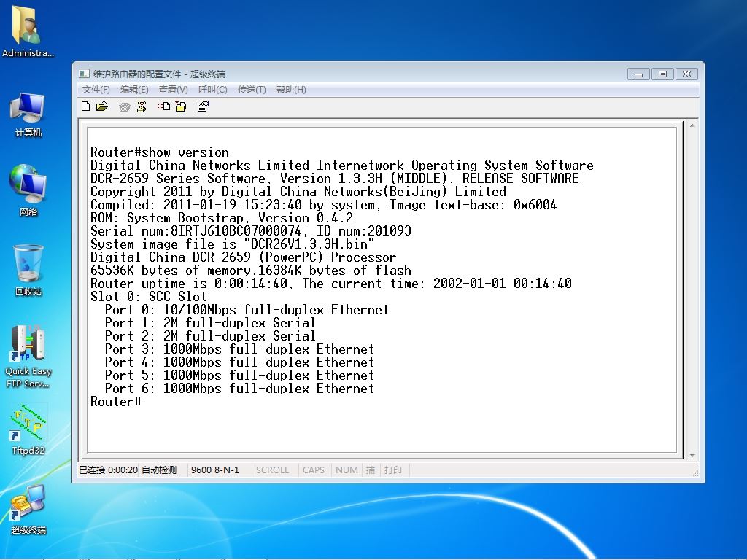Open the 编辑(E) menu
This screenshot has height=560, width=747.
click(134, 90)
